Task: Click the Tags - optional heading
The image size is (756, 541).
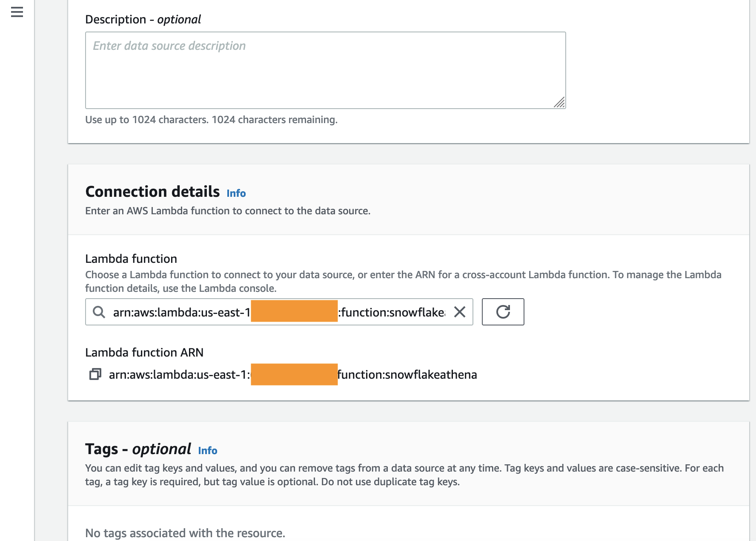Action: point(138,449)
